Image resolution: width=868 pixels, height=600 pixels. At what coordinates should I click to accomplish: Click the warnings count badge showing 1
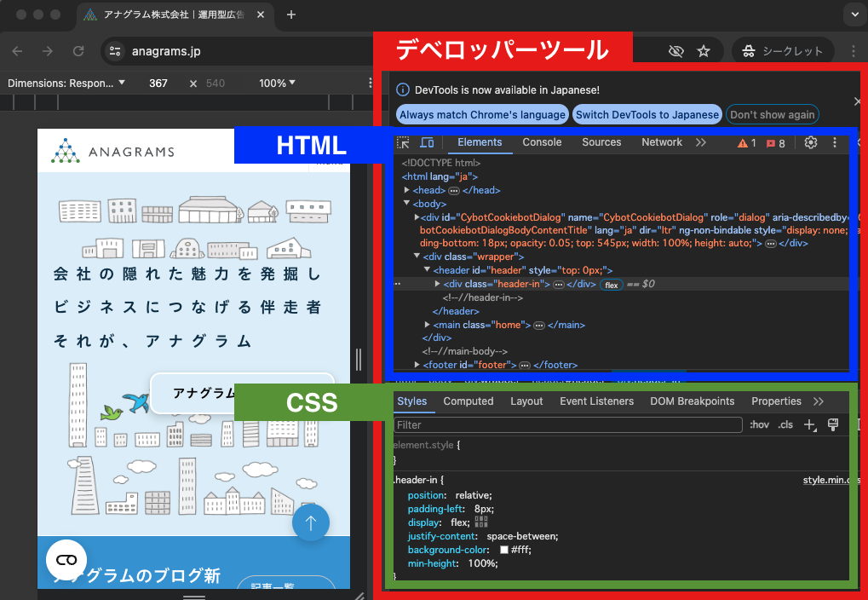pos(747,143)
